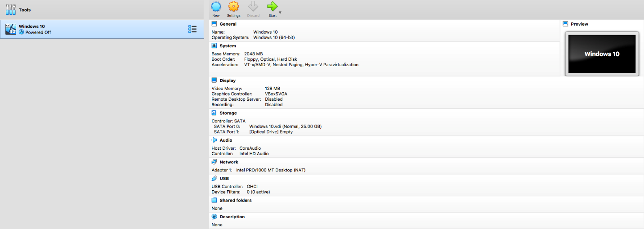Click the Recording Disabled value

point(274,105)
